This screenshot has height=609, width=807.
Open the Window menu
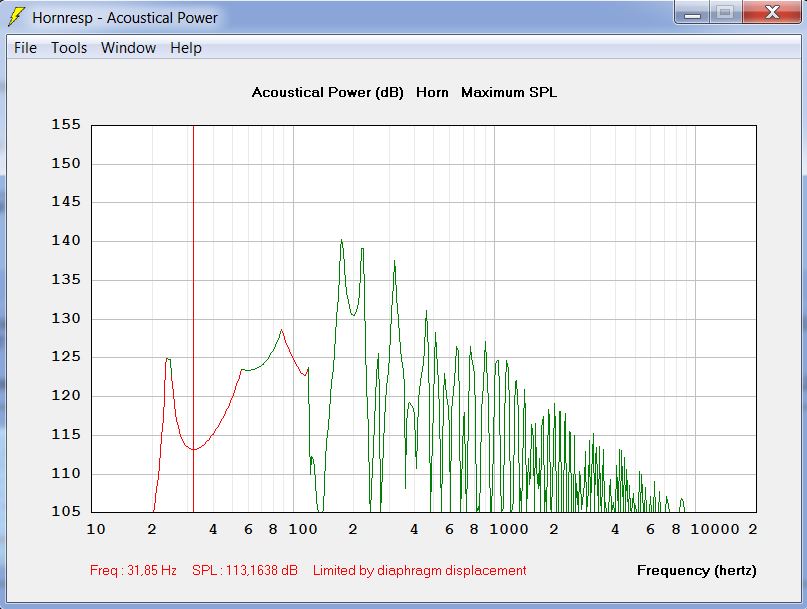tap(128, 48)
